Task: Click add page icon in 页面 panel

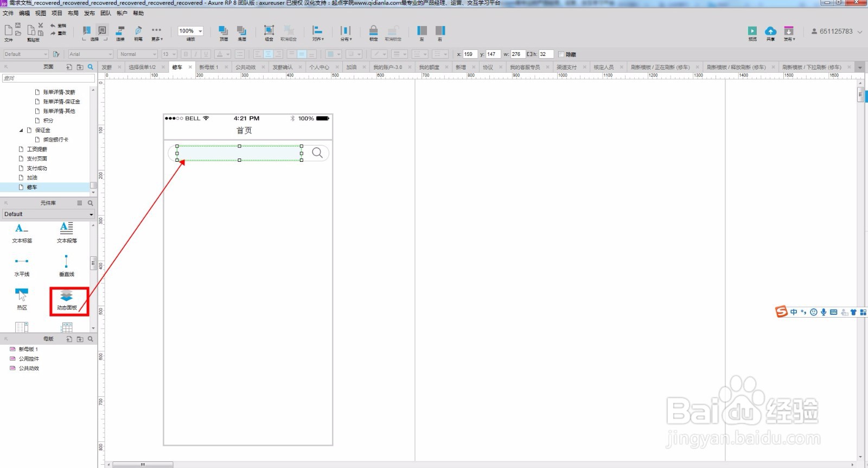Action: pyautogui.click(x=69, y=67)
